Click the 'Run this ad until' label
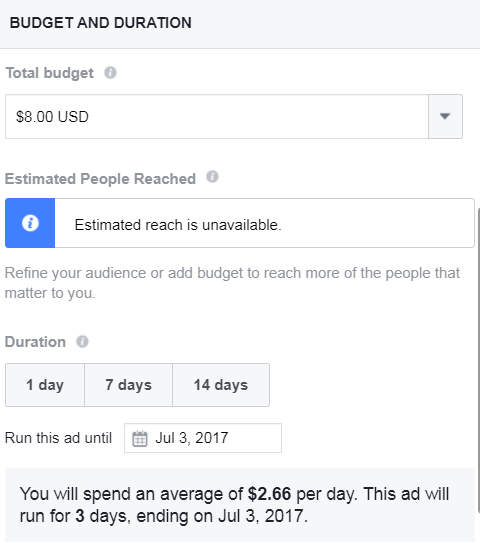Image resolution: width=480 pixels, height=543 pixels. 58,438
